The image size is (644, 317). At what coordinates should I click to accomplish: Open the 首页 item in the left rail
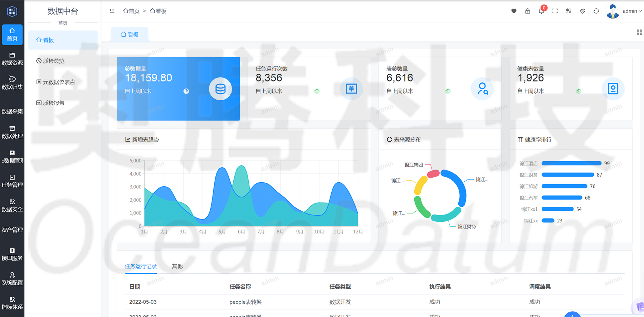click(x=12, y=35)
